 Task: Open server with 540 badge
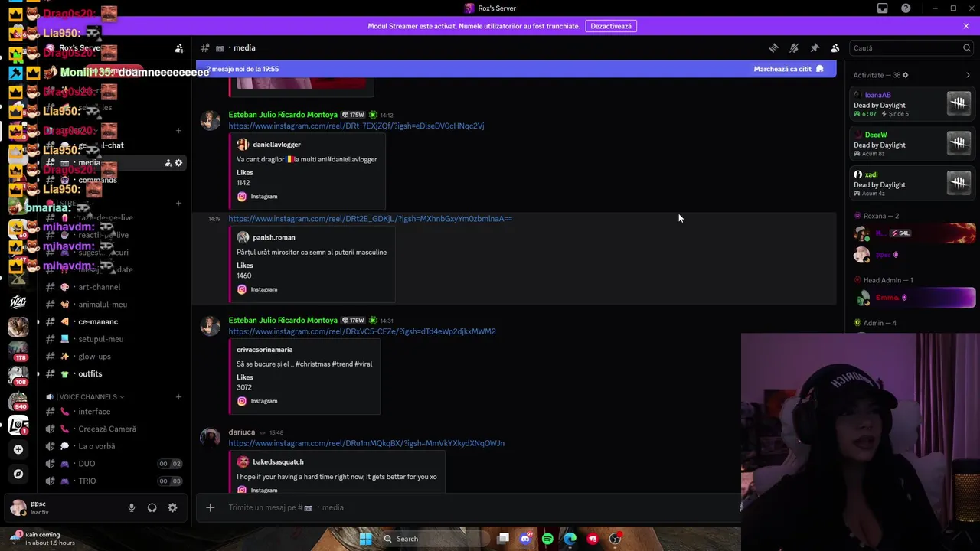coord(18,400)
